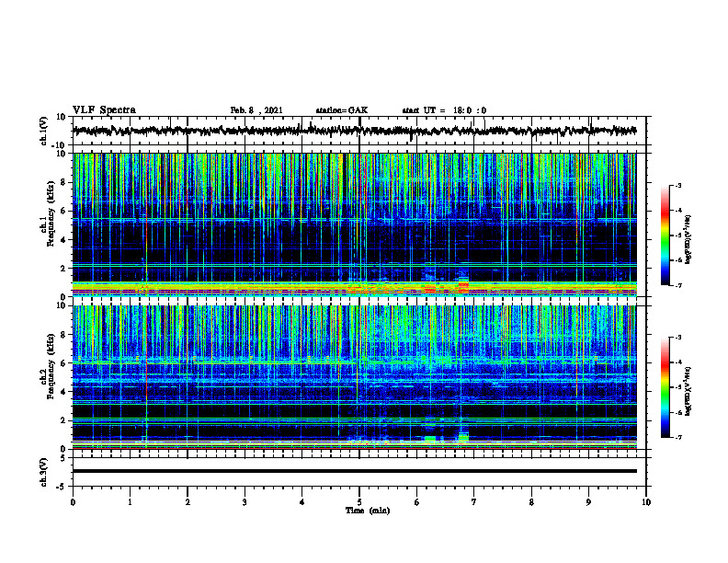Click the "5" tick of ch.3(V) axis

(x=63, y=458)
